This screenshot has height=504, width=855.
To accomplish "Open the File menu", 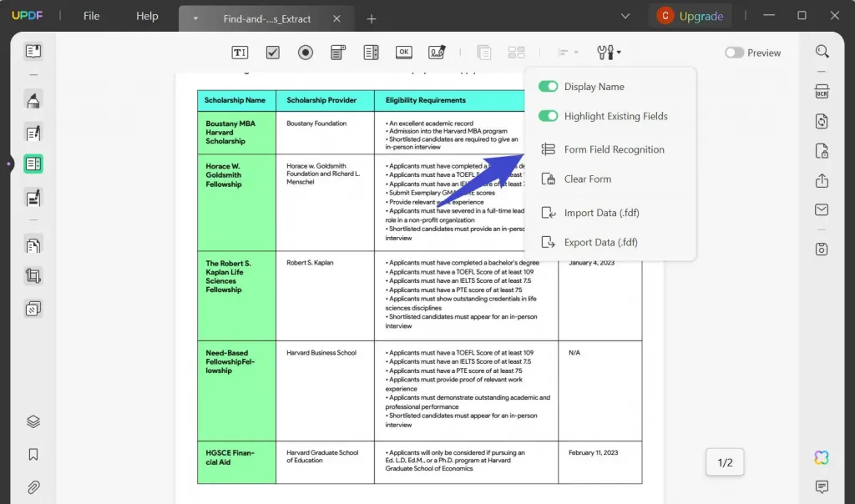I will (91, 16).
